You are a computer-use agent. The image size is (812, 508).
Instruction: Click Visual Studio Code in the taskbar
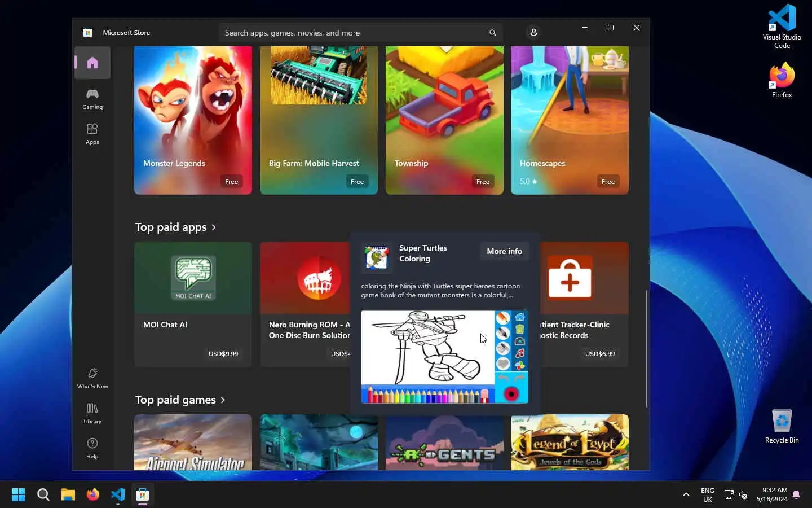pyautogui.click(x=117, y=494)
